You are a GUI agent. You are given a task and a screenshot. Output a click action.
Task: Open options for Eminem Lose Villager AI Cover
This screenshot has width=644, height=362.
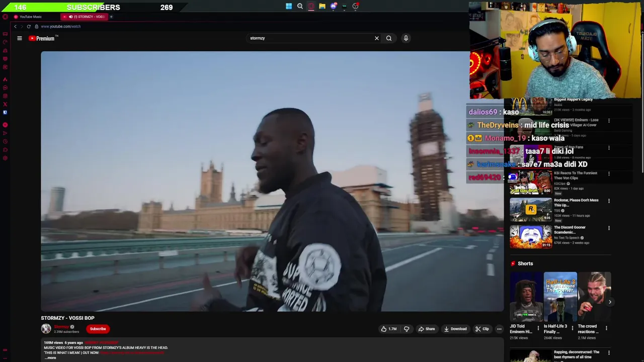pyautogui.click(x=609, y=121)
